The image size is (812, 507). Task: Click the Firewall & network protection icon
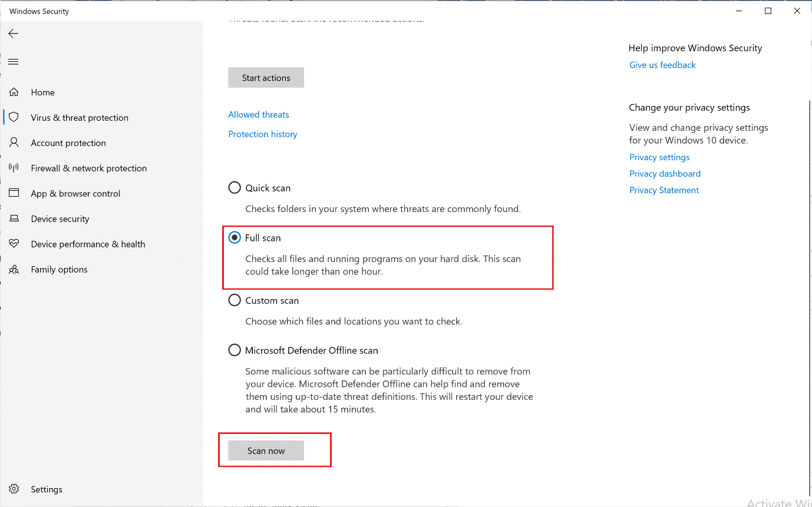pyautogui.click(x=14, y=168)
